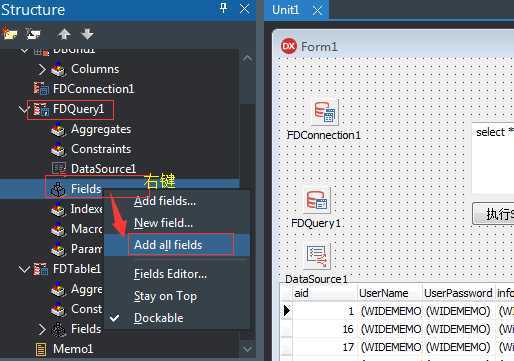The image size is (514, 361).
Task: Click the move-up arrow in Structure toolbar
Action: point(64,34)
